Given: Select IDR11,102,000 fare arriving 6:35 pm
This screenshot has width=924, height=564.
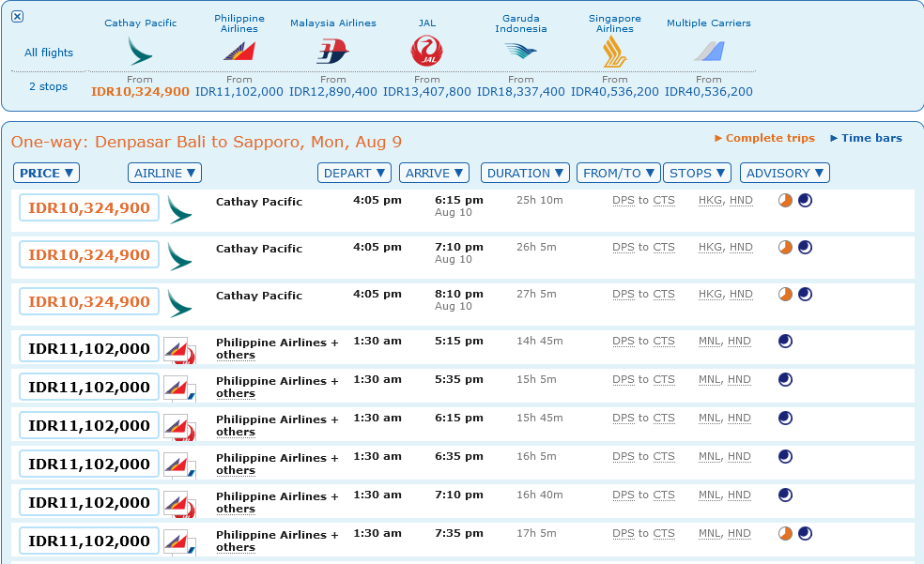Looking at the screenshot, I should tap(89, 464).
